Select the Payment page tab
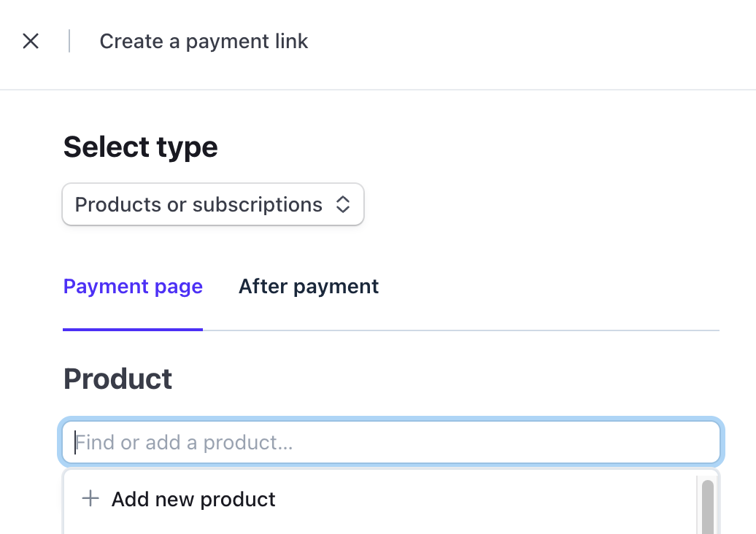Image resolution: width=756 pixels, height=534 pixels. pyautogui.click(x=133, y=286)
